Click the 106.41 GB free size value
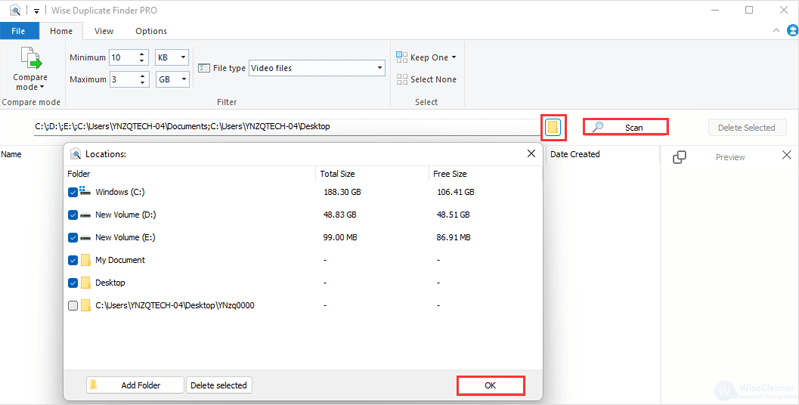 [x=456, y=193]
